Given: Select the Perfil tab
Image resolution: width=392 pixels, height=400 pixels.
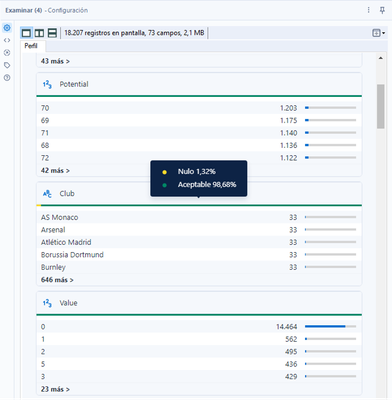Looking at the screenshot, I should click(31, 46).
